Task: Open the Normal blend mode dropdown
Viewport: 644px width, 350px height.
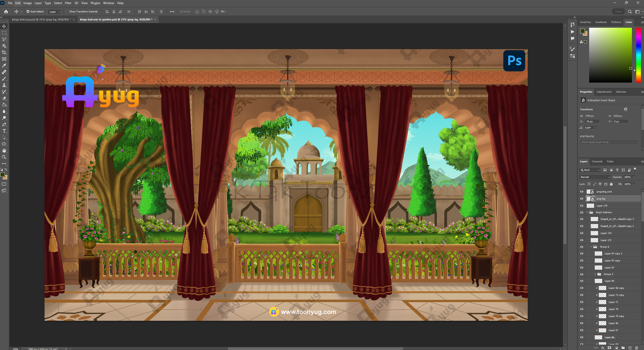Action: pyautogui.click(x=595, y=177)
